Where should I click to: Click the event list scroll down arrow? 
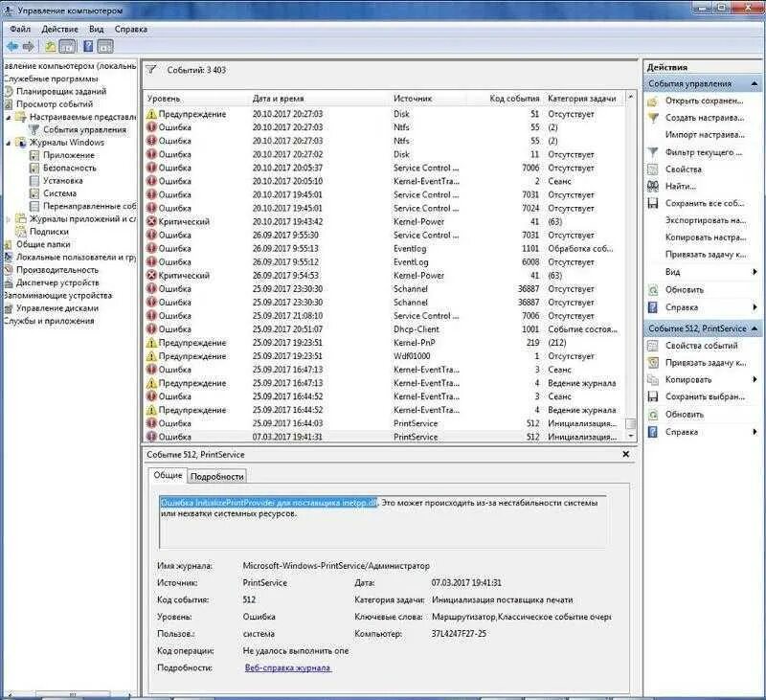coord(631,436)
